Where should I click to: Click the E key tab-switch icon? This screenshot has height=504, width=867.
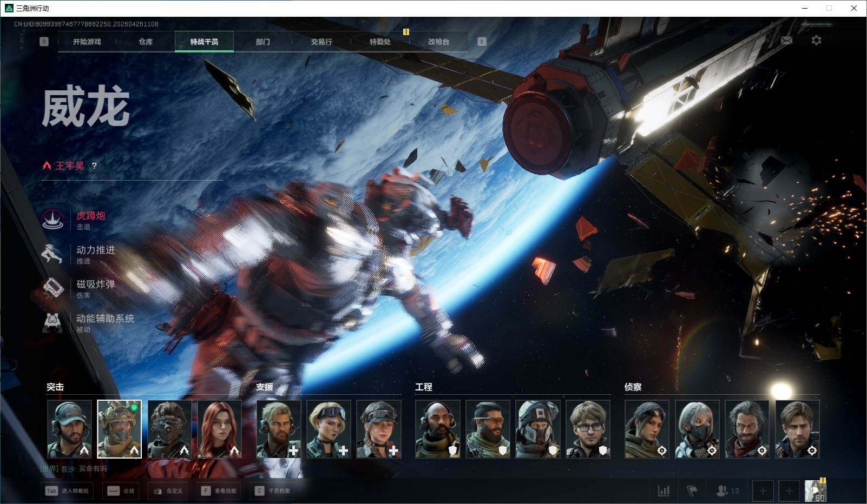tap(482, 42)
